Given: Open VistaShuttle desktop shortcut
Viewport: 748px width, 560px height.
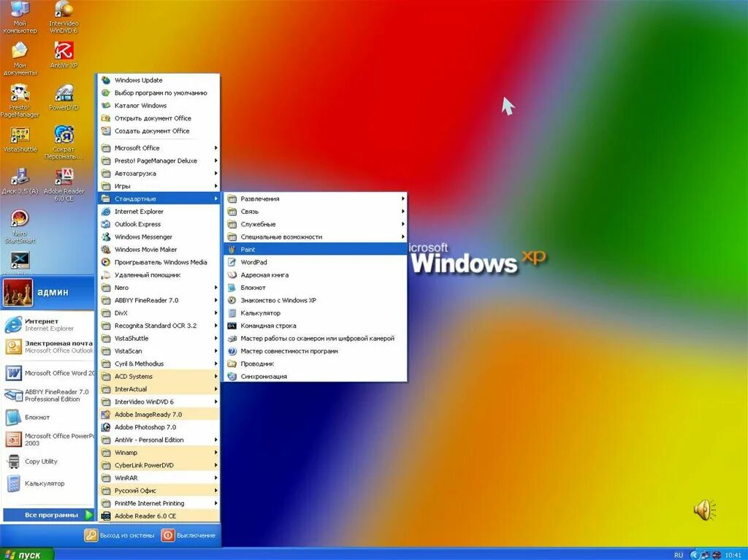Looking at the screenshot, I should [x=20, y=139].
